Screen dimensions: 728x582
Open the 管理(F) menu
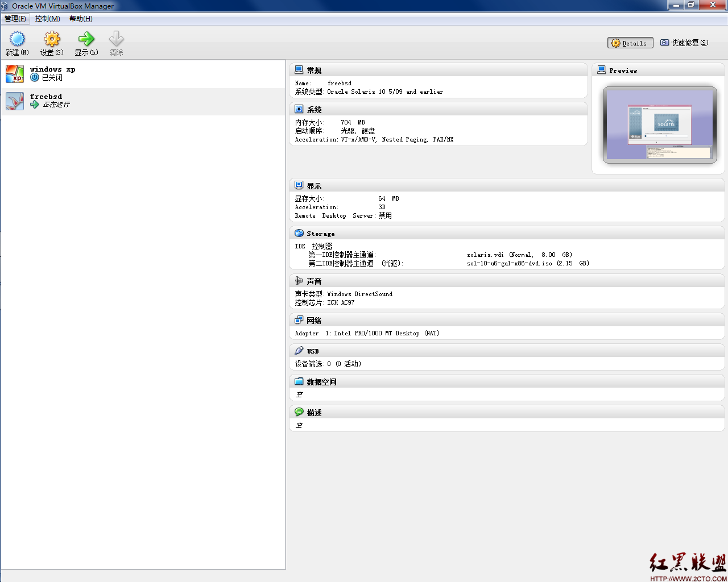[x=15, y=19]
